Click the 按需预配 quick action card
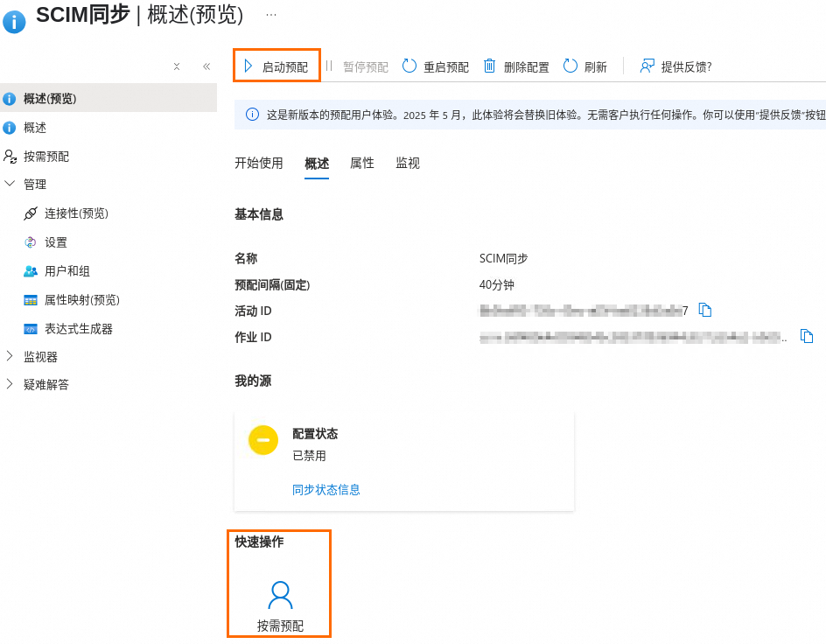 (280, 605)
